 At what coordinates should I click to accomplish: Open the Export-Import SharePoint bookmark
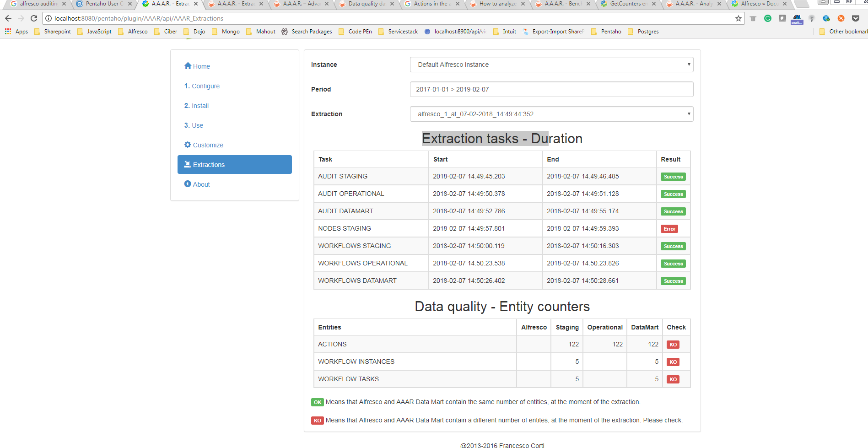pyautogui.click(x=553, y=32)
